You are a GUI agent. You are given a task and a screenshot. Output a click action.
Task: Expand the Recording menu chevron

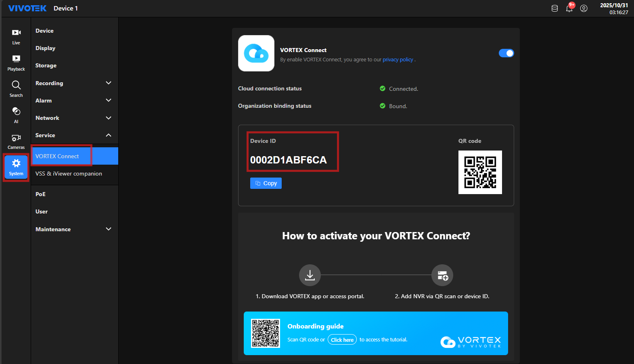pyautogui.click(x=109, y=83)
